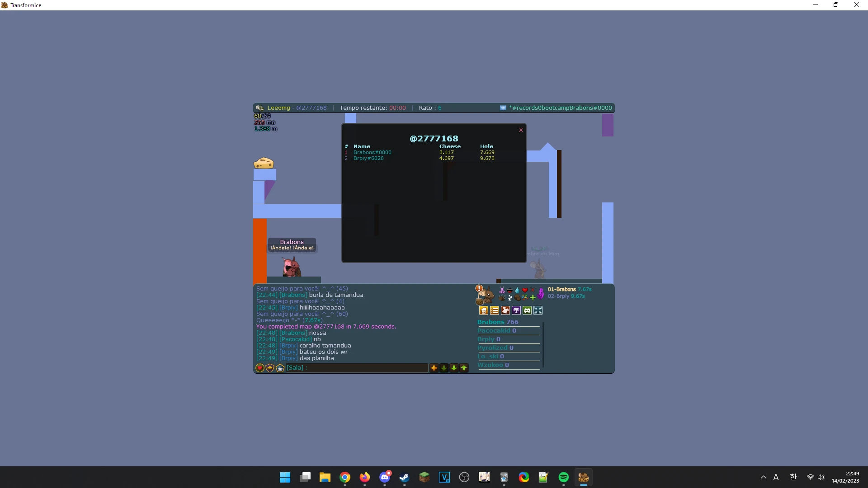This screenshot has width=868, height=488.
Task: Use the clapping hands emote
Action: (502, 298)
